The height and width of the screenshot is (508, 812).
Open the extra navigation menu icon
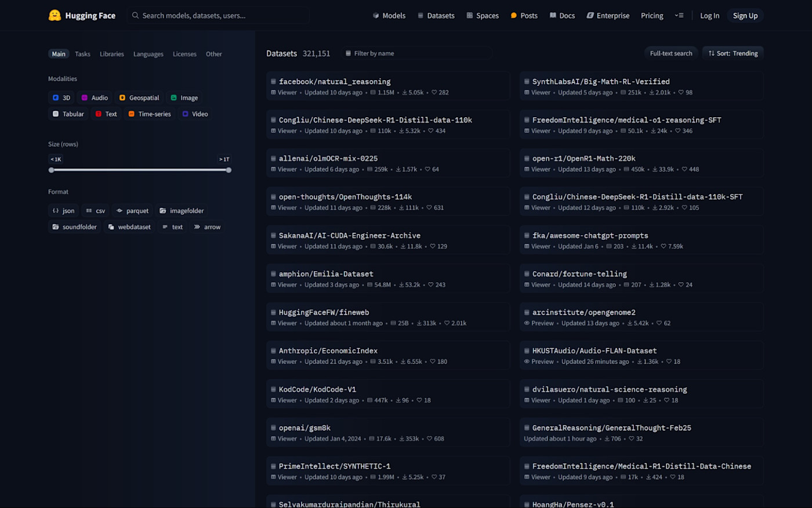(679, 16)
